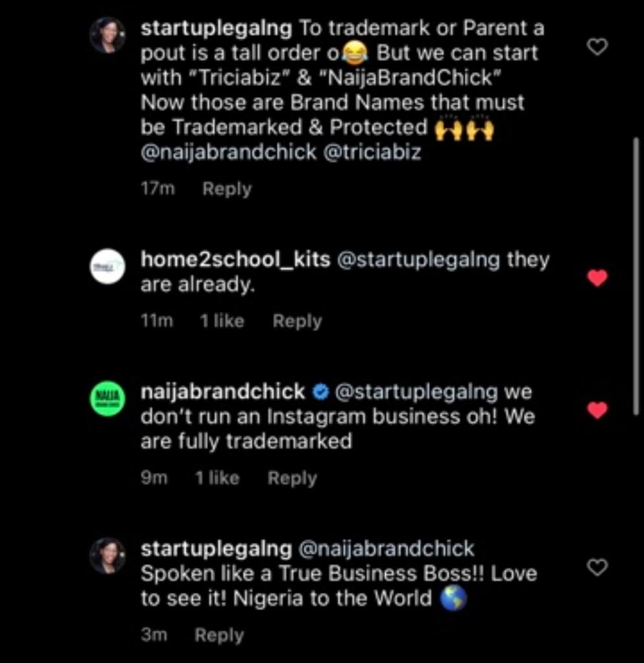This screenshot has height=663, width=644.
Task: Reply to naijabrandchick's 9m comment
Action: coord(292,478)
